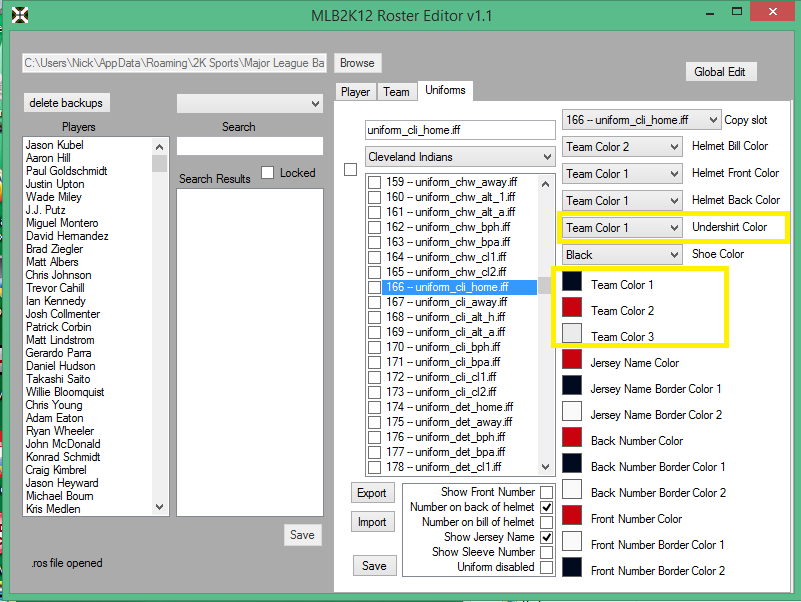Switch to the Team tab
The height and width of the screenshot is (602, 801).
click(396, 92)
